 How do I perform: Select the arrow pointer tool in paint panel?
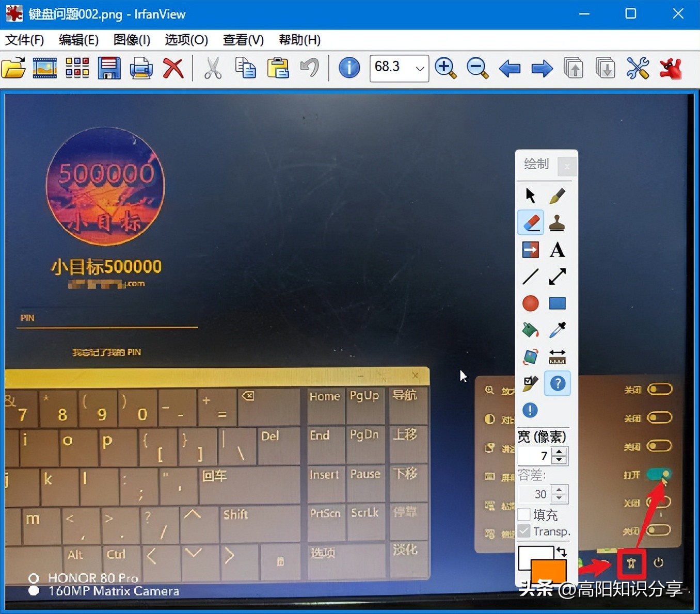pyautogui.click(x=530, y=196)
